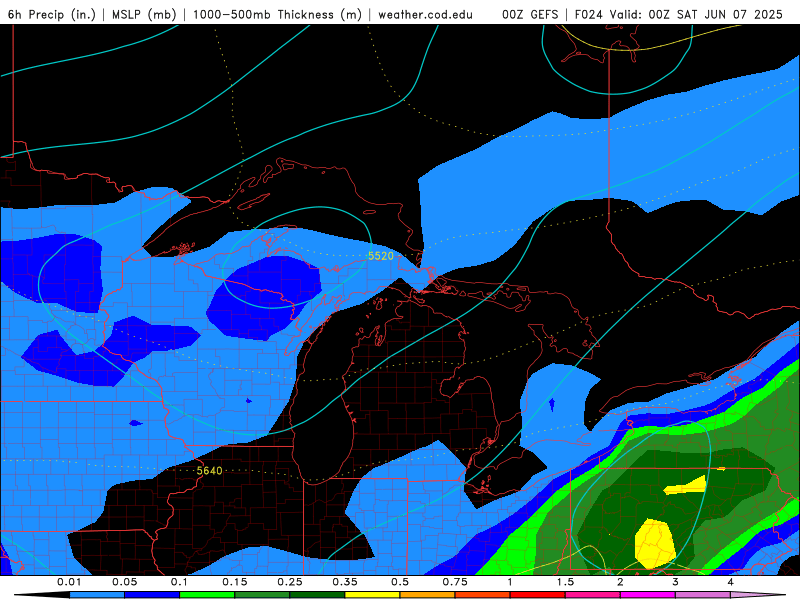Click the legend value 2
Screen dimensions: 800x600
click(620, 582)
